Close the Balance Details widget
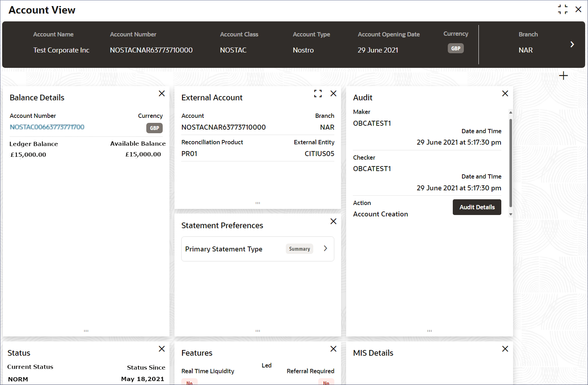588x385 pixels. (162, 94)
